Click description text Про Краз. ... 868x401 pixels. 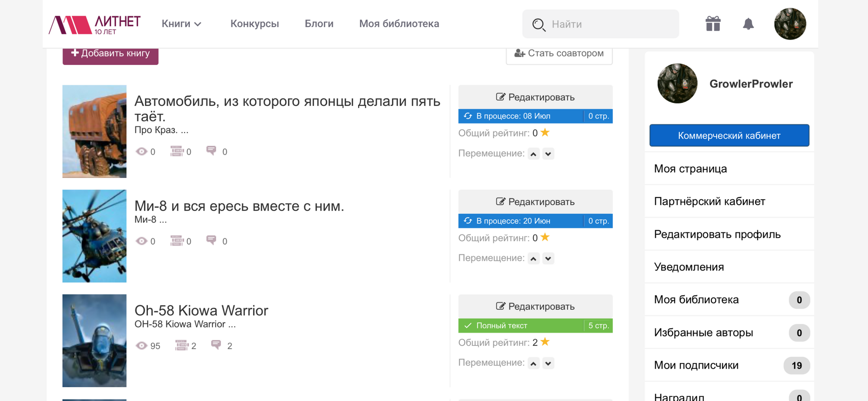(x=161, y=130)
